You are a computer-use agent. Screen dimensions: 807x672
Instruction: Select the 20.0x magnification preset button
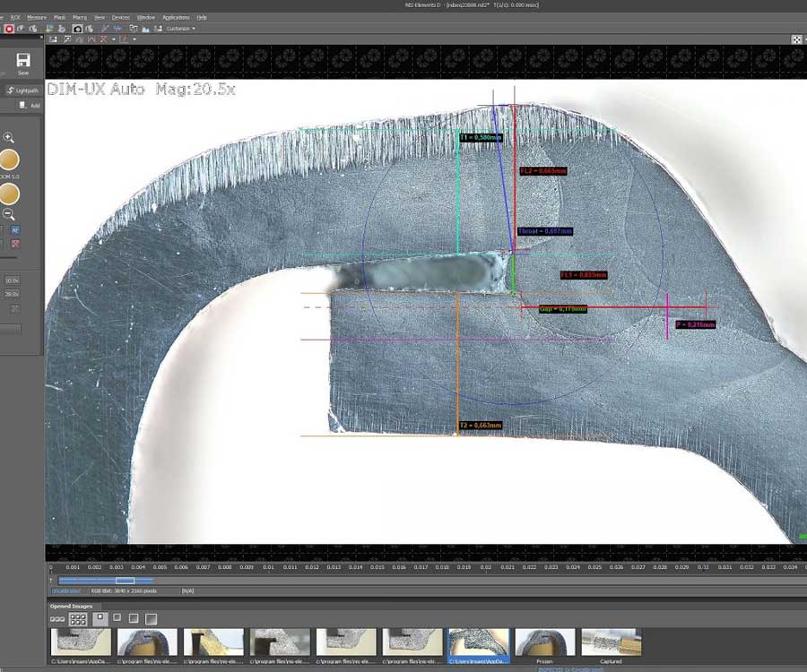click(13, 294)
